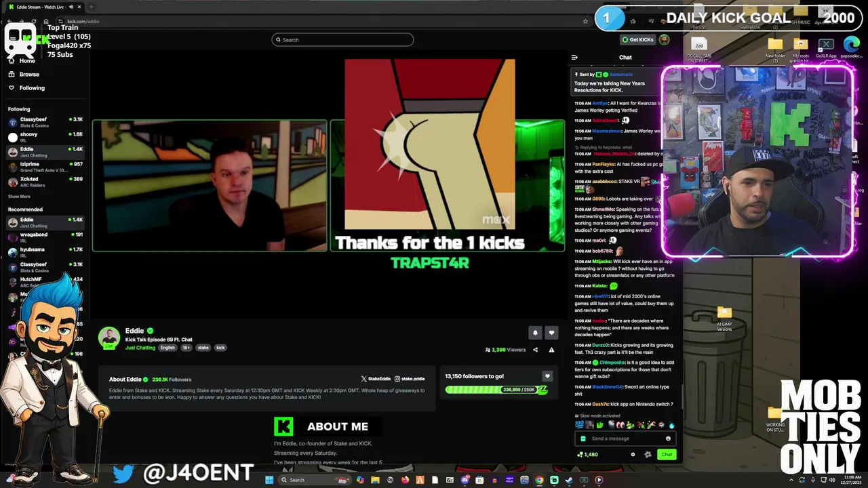Image resolution: width=868 pixels, height=488 pixels.
Task: Reload the page with browser refresh icon
Action: click(x=34, y=21)
